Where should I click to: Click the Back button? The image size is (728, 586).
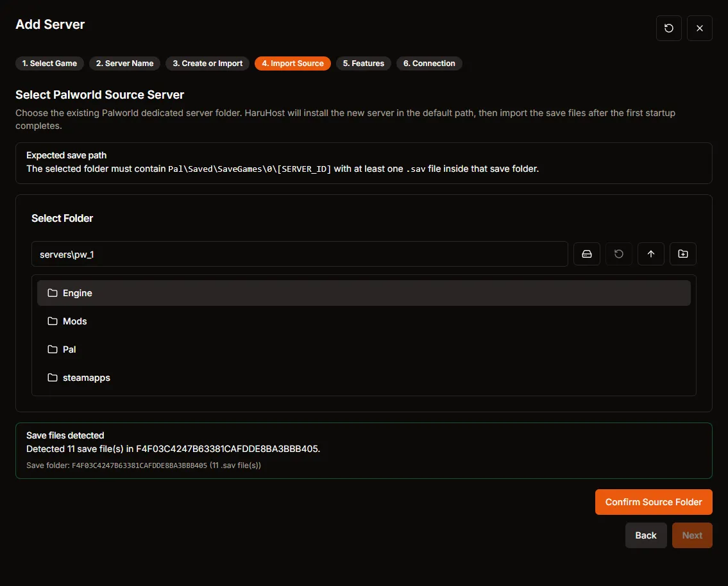(x=645, y=535)
